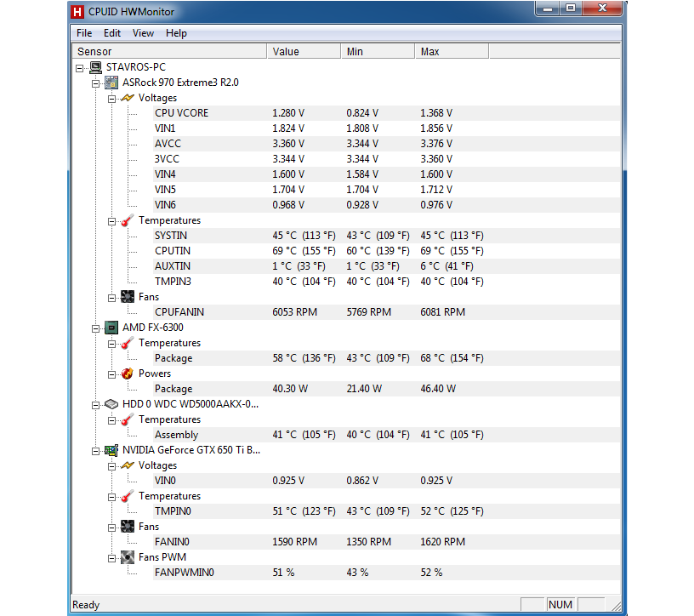Viewport: 694px width, 616px height.
Task: Click the NVIDIA Temperatures thermometer icon
Action: pos(128,496)
